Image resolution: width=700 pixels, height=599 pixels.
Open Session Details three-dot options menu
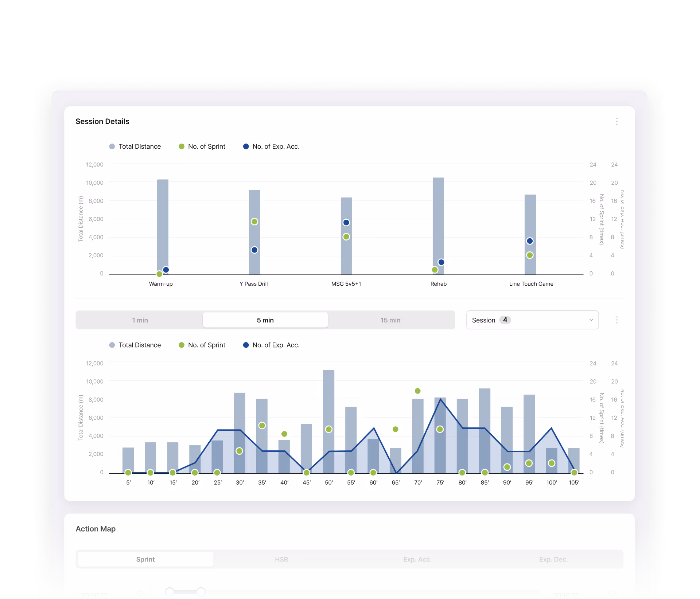point(617,121)
